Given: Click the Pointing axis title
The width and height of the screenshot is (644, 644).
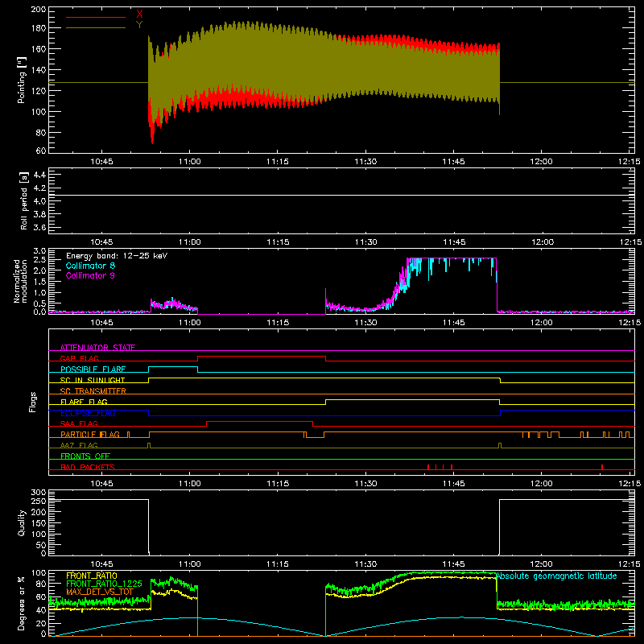Looking at the screenshot, I should (x=22, y=80).
